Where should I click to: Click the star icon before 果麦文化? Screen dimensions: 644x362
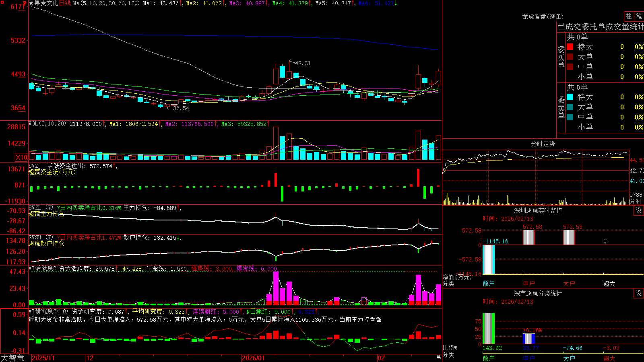(x=31, y=3)
